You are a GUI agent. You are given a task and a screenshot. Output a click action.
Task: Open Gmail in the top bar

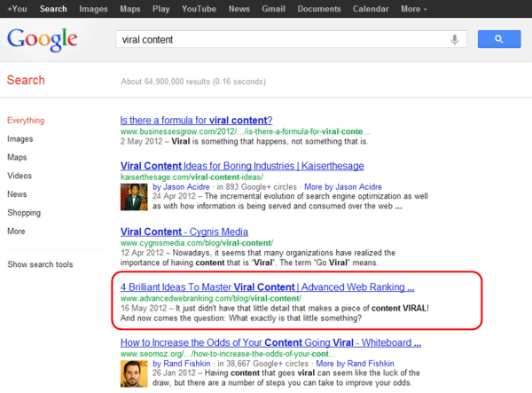pos(273,9)
